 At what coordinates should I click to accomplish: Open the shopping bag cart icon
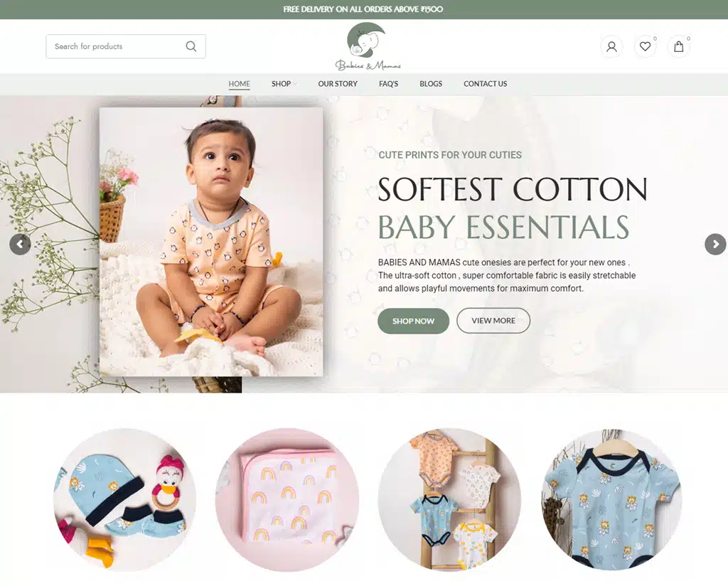click(678, 46)
